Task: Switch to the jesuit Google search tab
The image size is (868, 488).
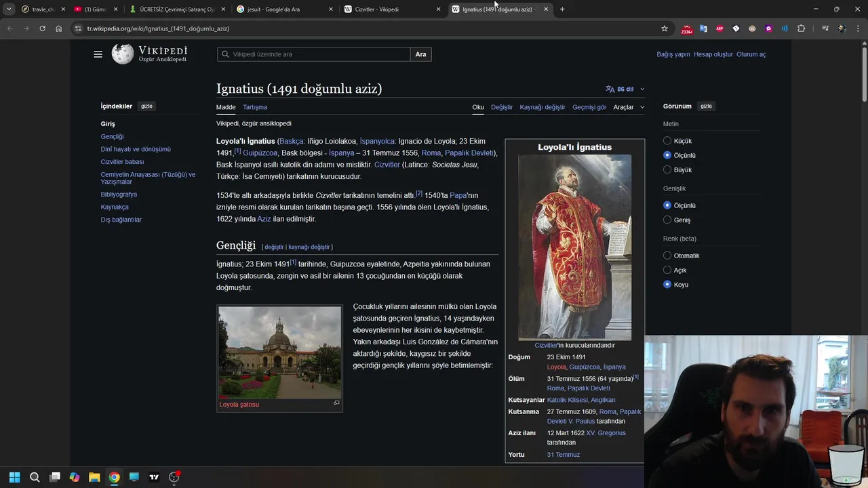Action: [x=284, y=9]
